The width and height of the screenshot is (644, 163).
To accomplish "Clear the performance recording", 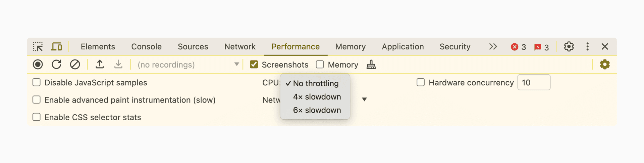I will (75, 64).
